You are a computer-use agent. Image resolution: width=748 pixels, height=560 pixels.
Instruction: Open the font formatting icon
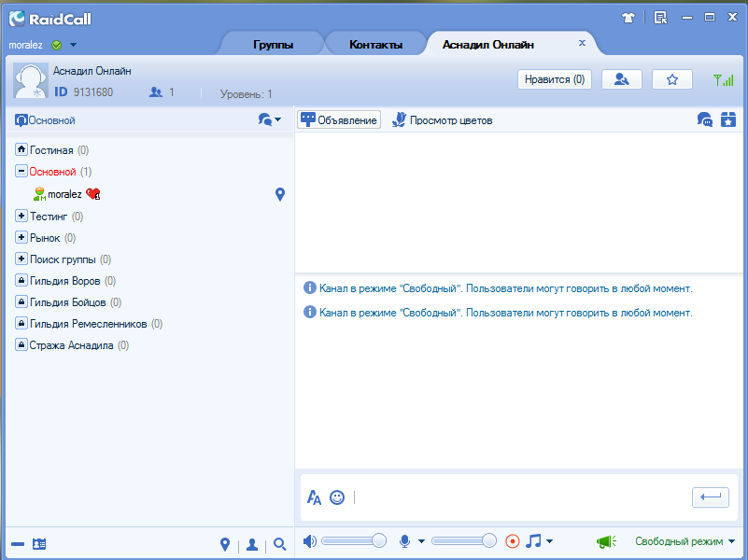click(314, 497)
